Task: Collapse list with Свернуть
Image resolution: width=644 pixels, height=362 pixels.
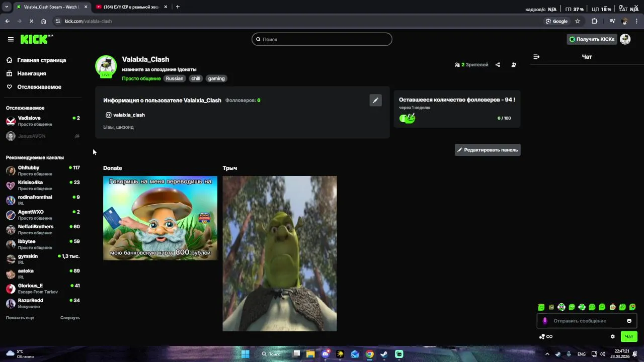Action: pyautogui.click(x=70, y=318)
